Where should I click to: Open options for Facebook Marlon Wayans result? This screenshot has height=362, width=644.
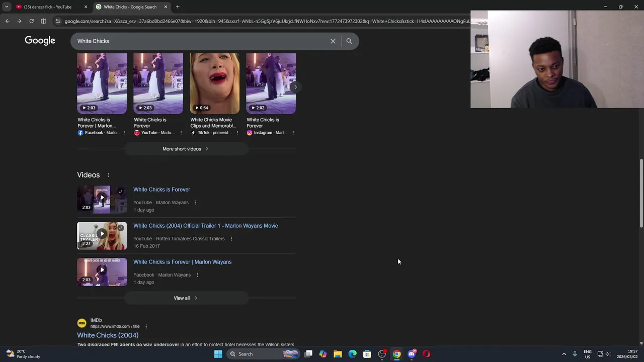pos(197,275)
